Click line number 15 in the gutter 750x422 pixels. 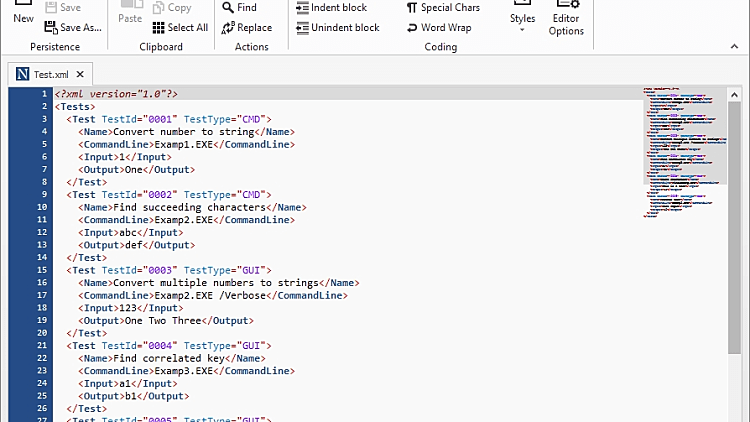pos(43,270)
